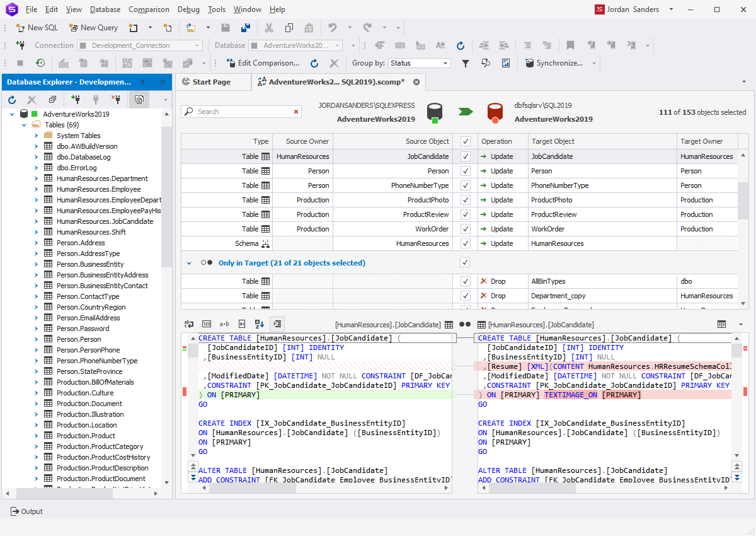
Task: Toggle the HumanResources schema selection checkbox
Action: (x=465, y=243)
